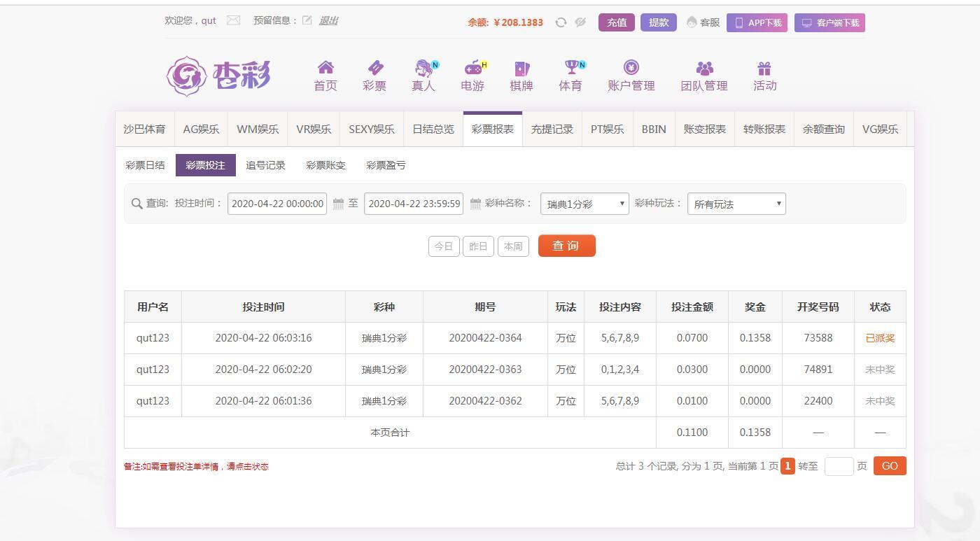This screenshot has height=541, width=980.
Task: Select the 追号记录 sub-tab
Action: [x=265, y=165]
